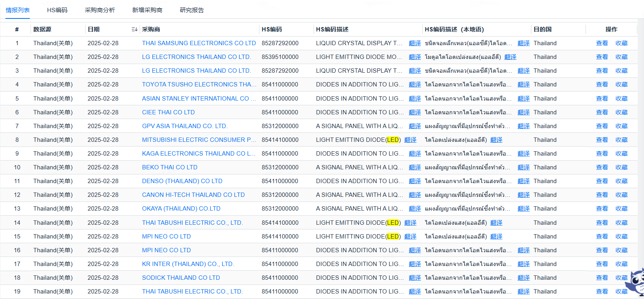Select the 新增采购商 tab
This screenshot has width=644, height=299.
(147, 10)
